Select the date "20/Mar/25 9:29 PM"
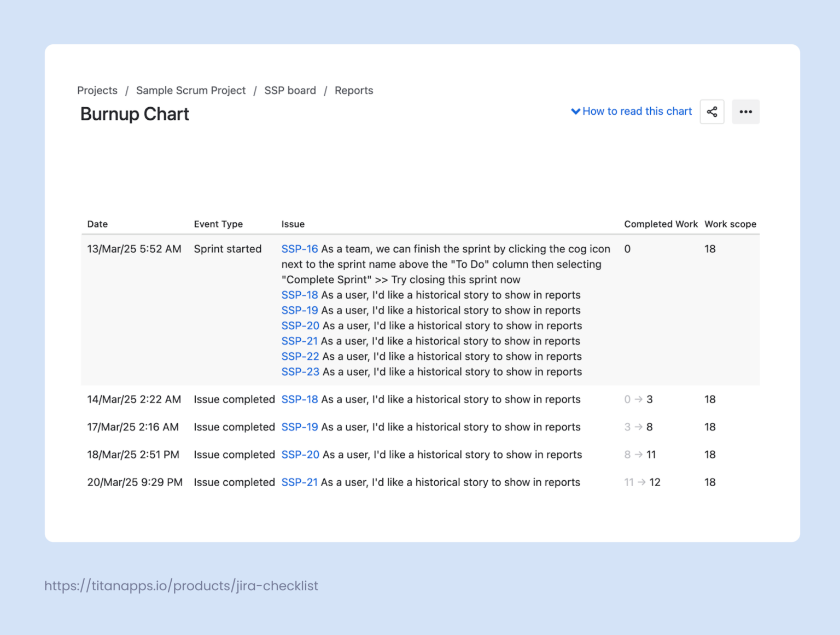 [135, 482]
